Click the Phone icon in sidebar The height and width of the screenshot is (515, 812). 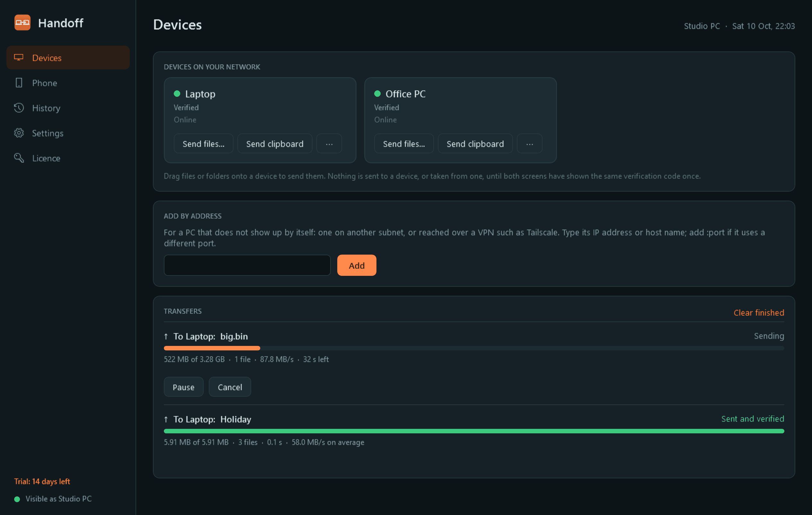click(x=19, y=83)
